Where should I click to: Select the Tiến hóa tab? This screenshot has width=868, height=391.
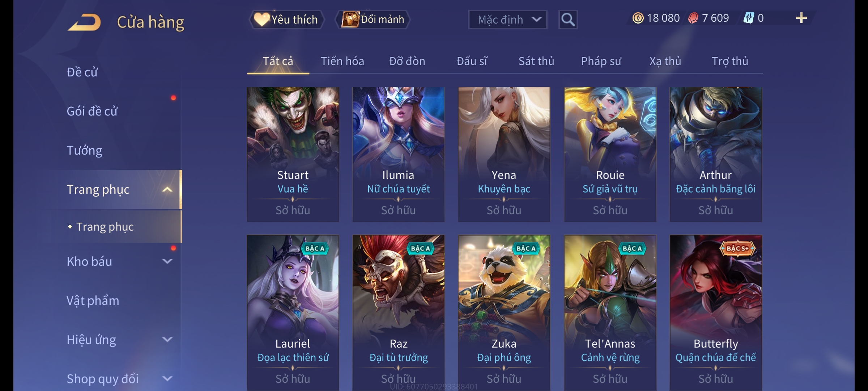[342, 61]
